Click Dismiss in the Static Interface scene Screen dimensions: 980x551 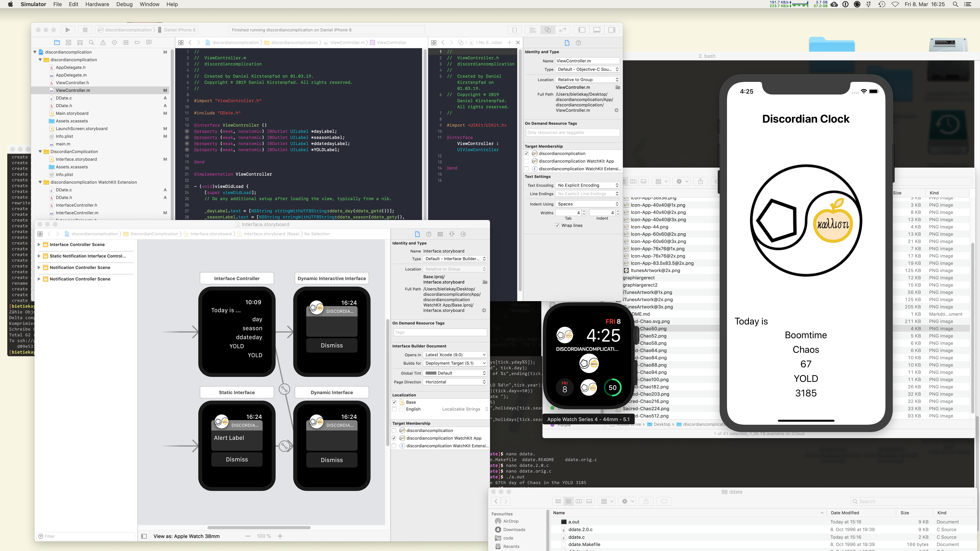click(x=237, y=459)
